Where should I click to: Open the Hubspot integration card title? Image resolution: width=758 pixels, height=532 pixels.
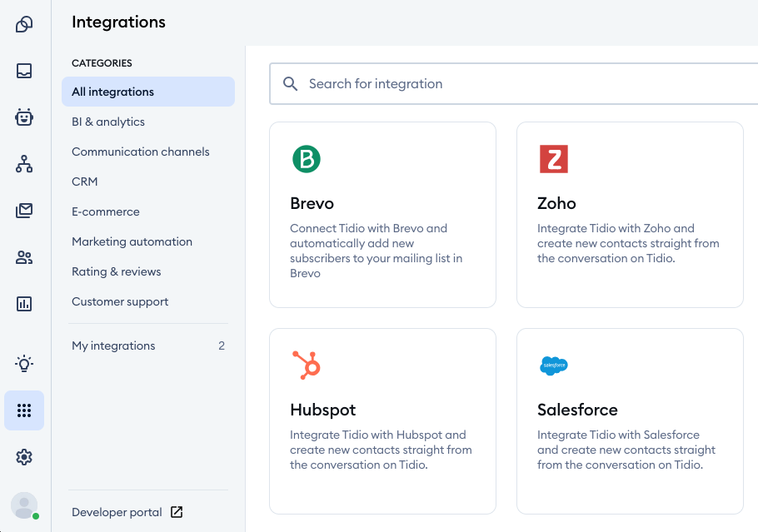click(323, 410)
